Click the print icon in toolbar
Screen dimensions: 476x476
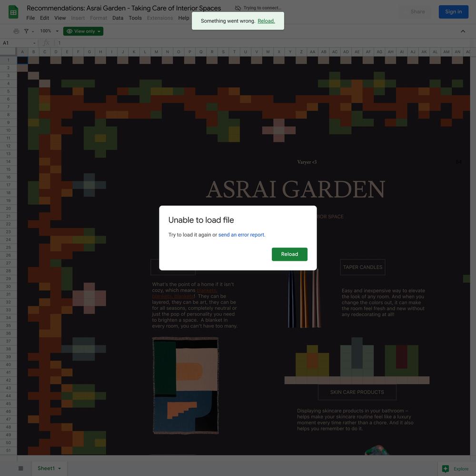(x=17, y=31)
